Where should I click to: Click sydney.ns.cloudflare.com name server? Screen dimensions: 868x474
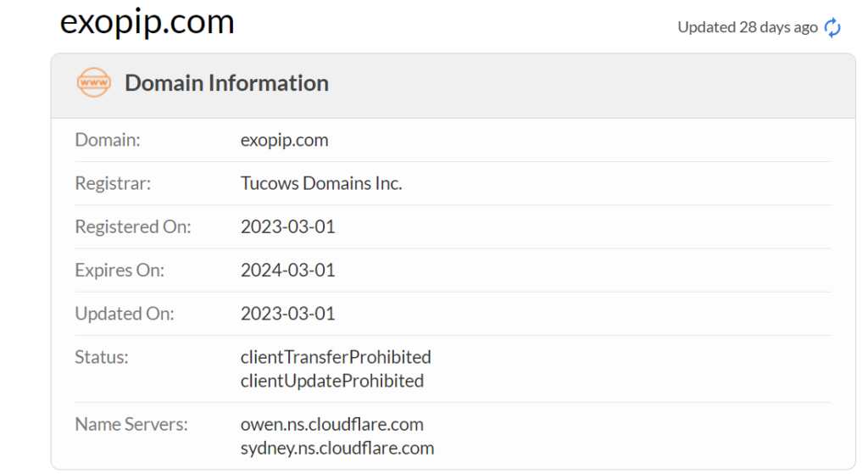tap(337, 448)
